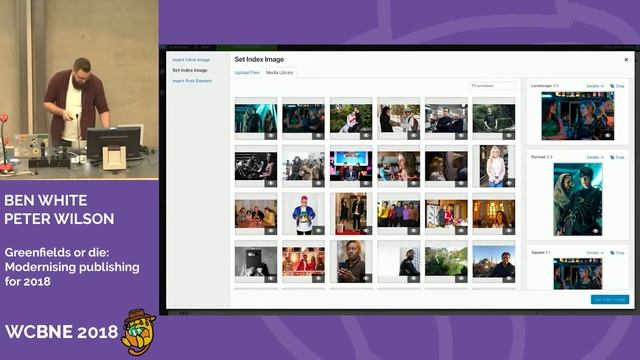Click eye icon on dark room two people thumbnail
The height and width of the screenshot is (360, 640).
461,183
